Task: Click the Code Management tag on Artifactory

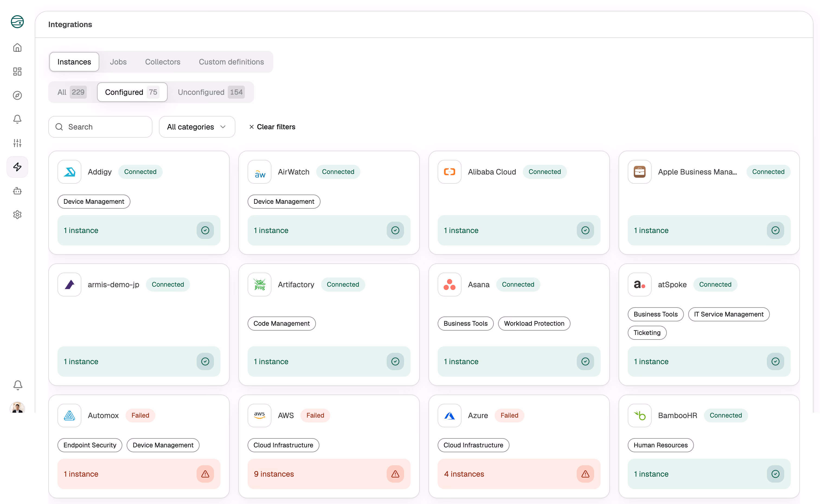Action: (281, 323)
